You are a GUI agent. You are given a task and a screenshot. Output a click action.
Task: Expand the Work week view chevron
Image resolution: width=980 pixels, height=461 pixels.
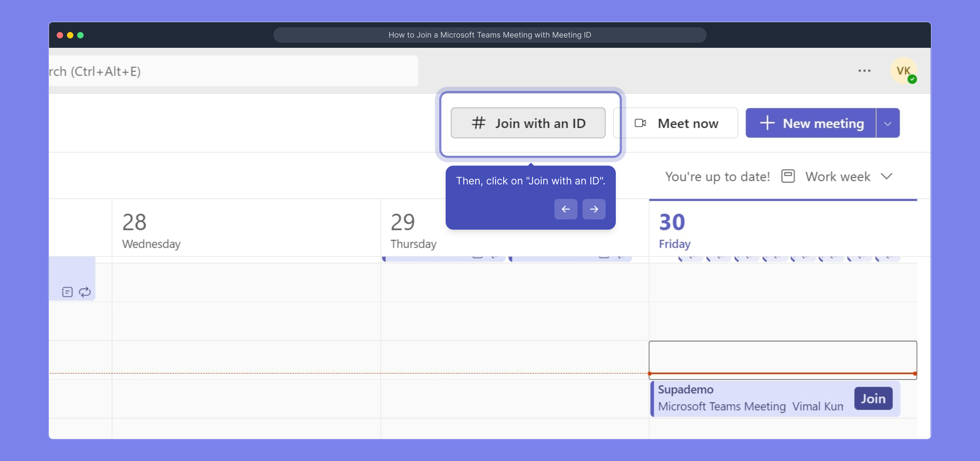887,176
